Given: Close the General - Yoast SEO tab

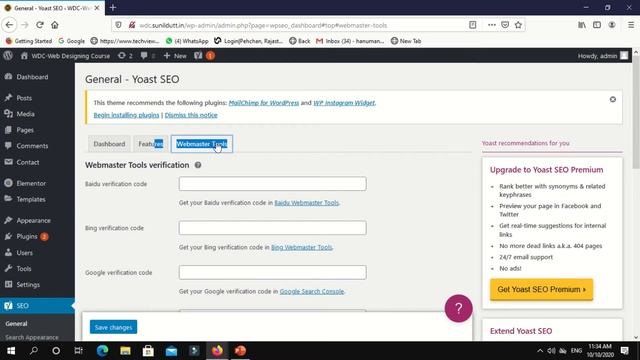Looking at the screenshot, I should click(97, 8).
